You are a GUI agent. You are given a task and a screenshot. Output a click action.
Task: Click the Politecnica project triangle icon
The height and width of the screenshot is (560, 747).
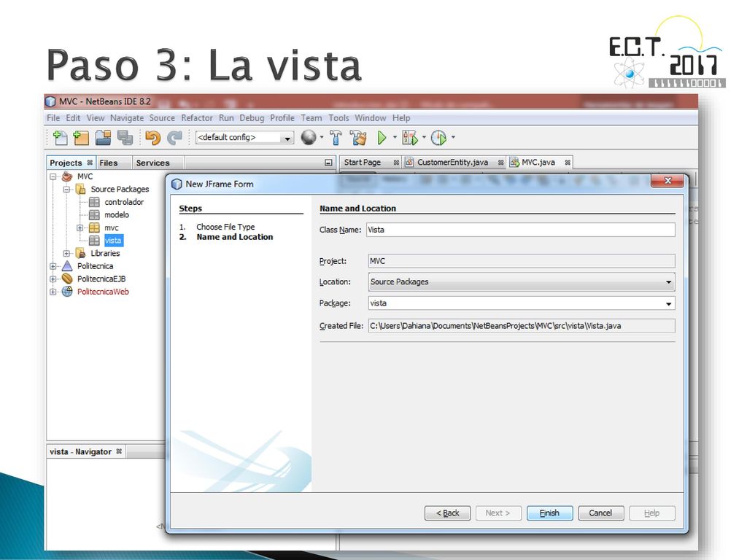[x=67, y=265]
